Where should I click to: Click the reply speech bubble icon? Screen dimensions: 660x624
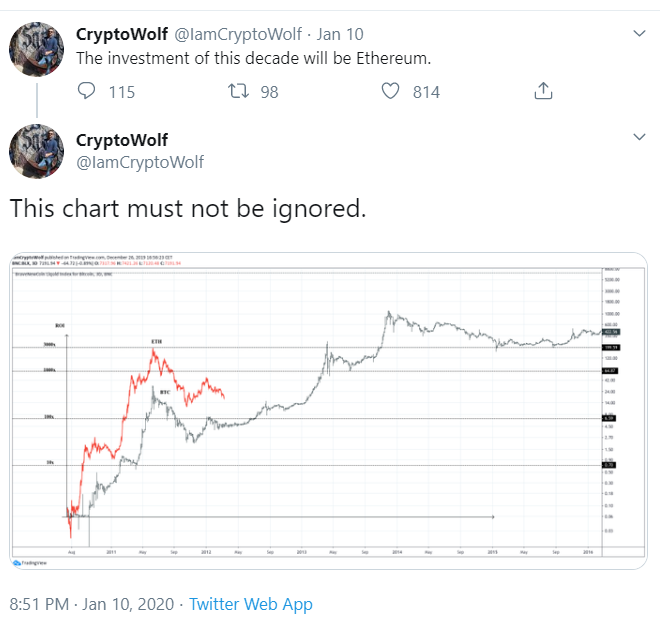tap(86, 91)
